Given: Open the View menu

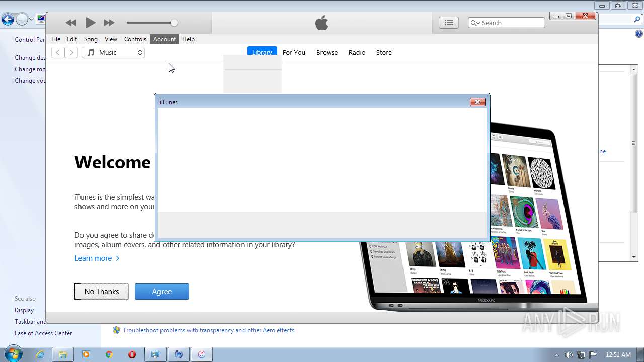Looking at the screenshot, I should coord(111,39).
